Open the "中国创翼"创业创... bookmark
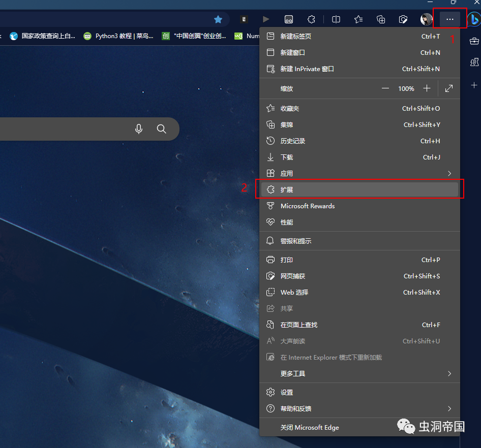This screenshot has height=448, width=481. click(x=194, y=36)
